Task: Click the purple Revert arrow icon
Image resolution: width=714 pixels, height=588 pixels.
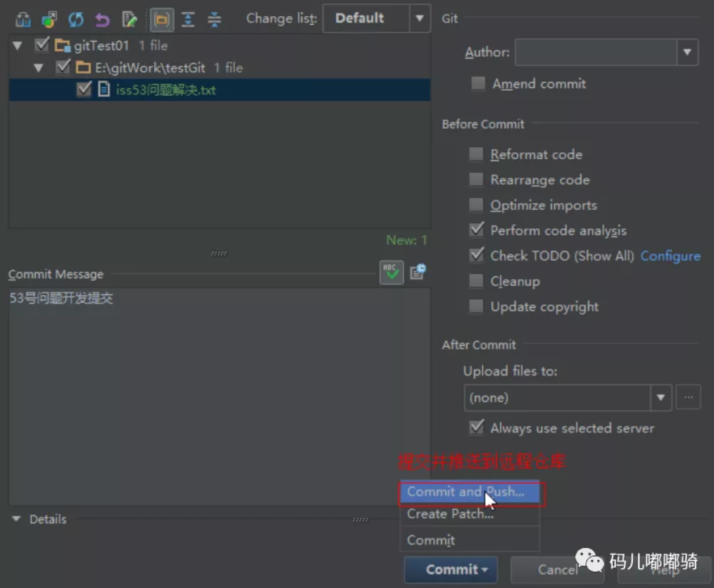Action: click(x=103, y=19)
